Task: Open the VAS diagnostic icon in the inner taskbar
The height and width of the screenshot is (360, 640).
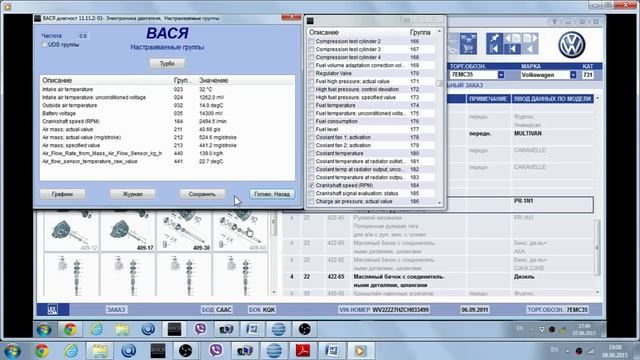Action: [174, 329]
